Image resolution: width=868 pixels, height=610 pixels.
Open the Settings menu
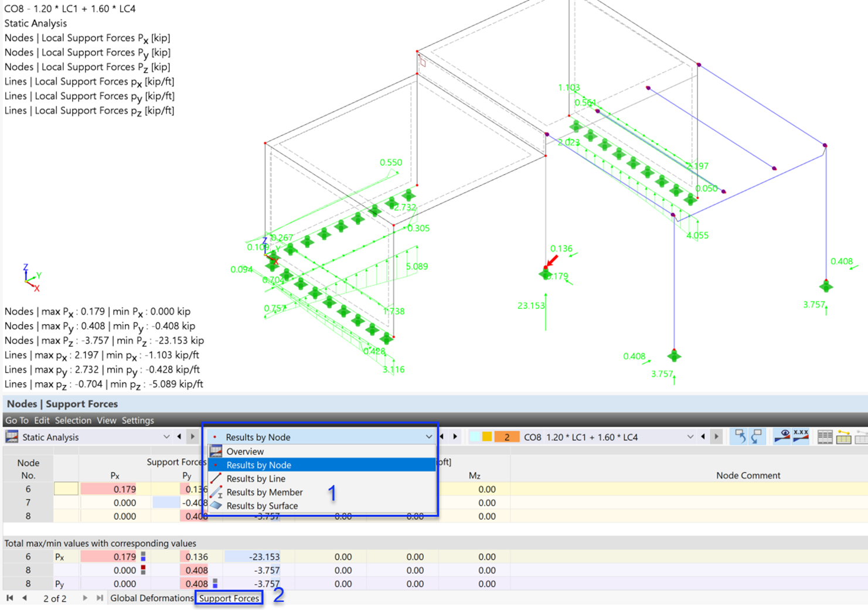[x=138, y=420]
